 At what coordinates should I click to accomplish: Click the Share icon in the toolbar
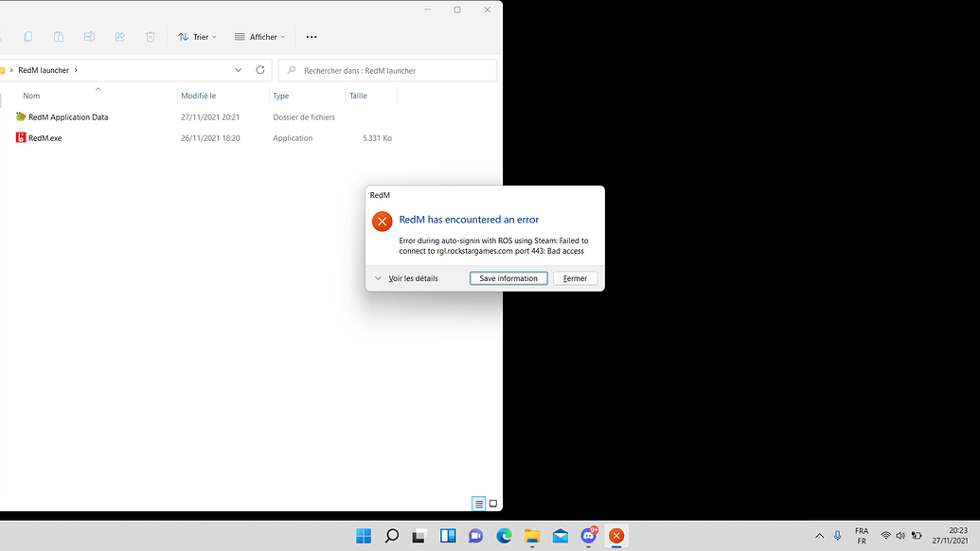pyautogui.click(x=119, y=36)
